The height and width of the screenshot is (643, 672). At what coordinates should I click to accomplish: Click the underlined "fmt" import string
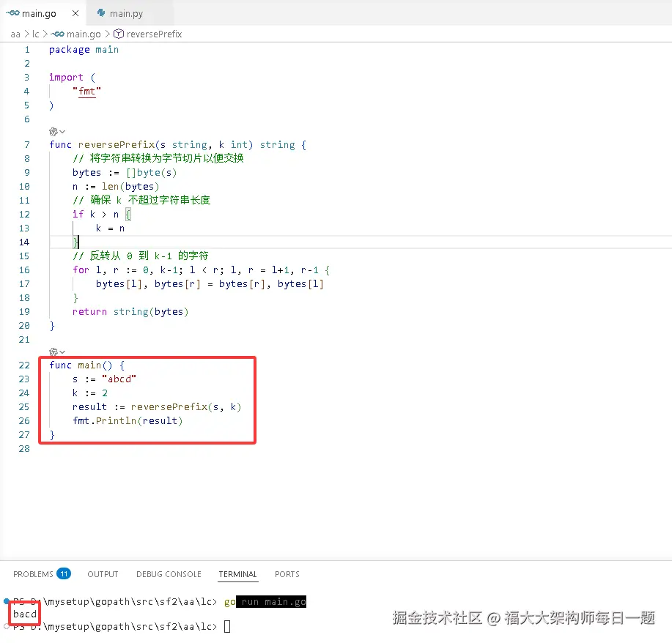pyautogui.click(x=87, y=92)
